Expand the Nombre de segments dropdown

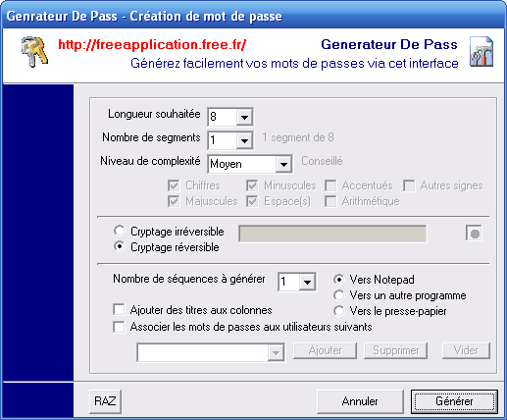244,140
